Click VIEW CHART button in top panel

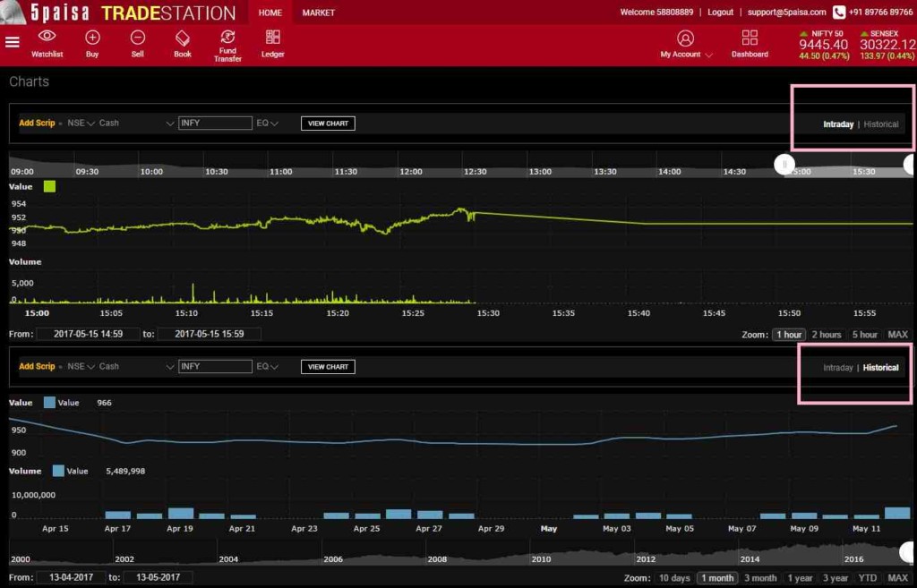(328, 124)
